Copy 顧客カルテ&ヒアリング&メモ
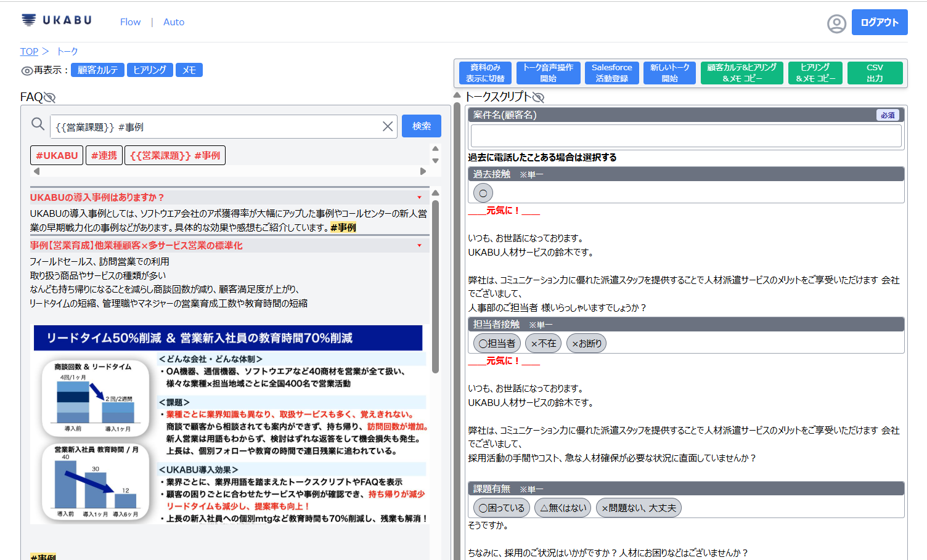Screen dimensions: 927x560 (x=742, y=73)
